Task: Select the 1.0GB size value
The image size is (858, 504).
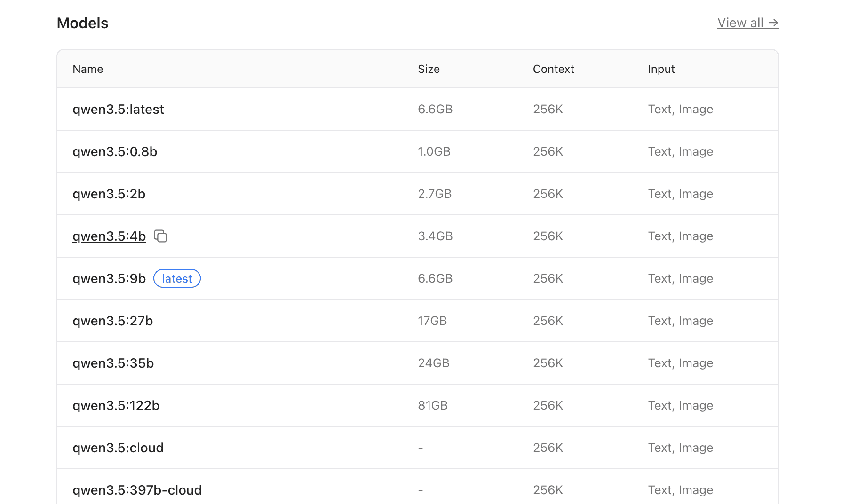Action: click(434, 151)
